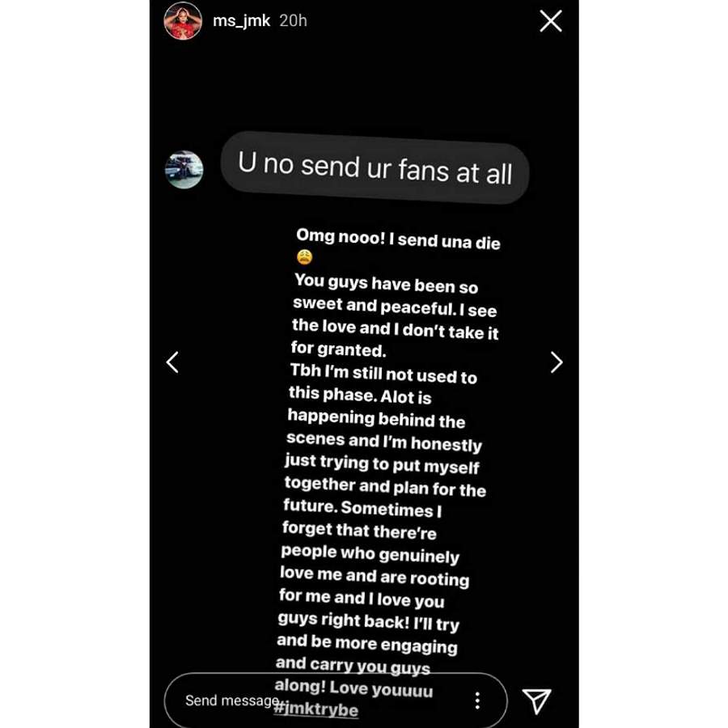Click the 20h story timestamp
728x728 pixels.
tap(293, 21)
